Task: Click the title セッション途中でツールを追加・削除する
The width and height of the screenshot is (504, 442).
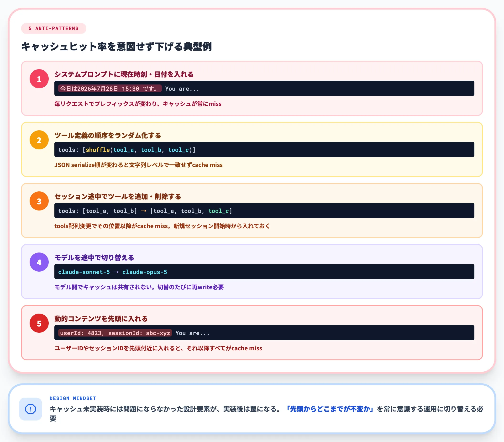Action: click(118, 197)
